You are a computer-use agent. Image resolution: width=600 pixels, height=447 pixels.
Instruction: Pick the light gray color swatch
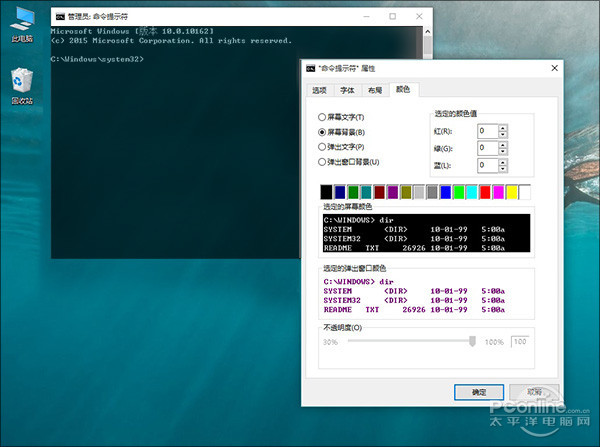pos(419,192)
